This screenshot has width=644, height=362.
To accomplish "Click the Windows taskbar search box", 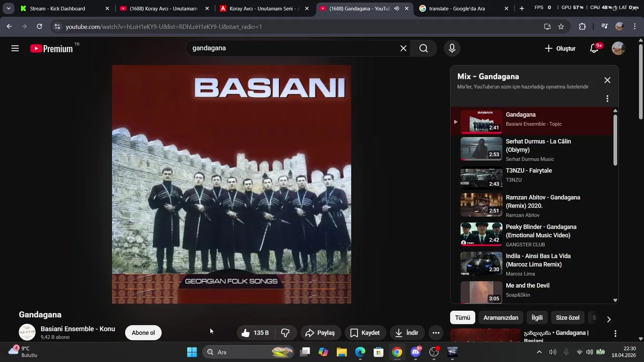I will point(249,352).
